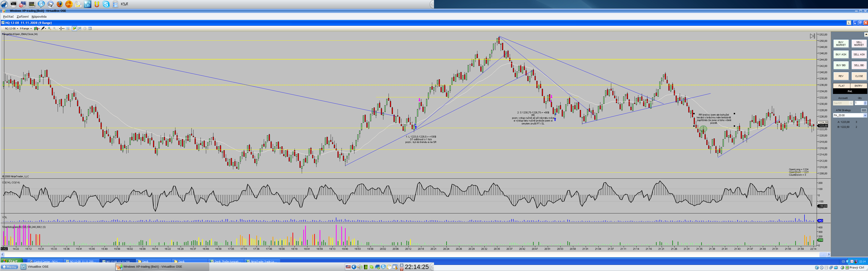Open the PA_20:00 ATM Strategy dropdown
868x271 pixels.
coord(865,115)
